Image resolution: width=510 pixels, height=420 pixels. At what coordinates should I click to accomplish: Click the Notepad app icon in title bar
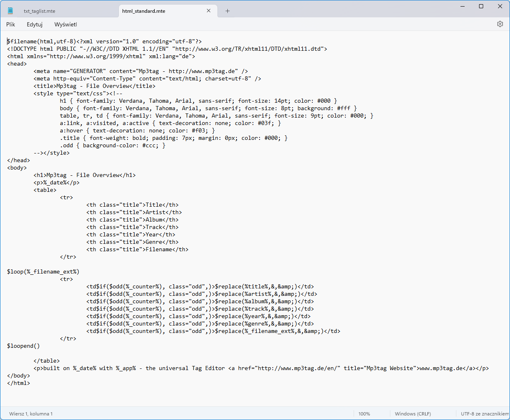point(10,11)
